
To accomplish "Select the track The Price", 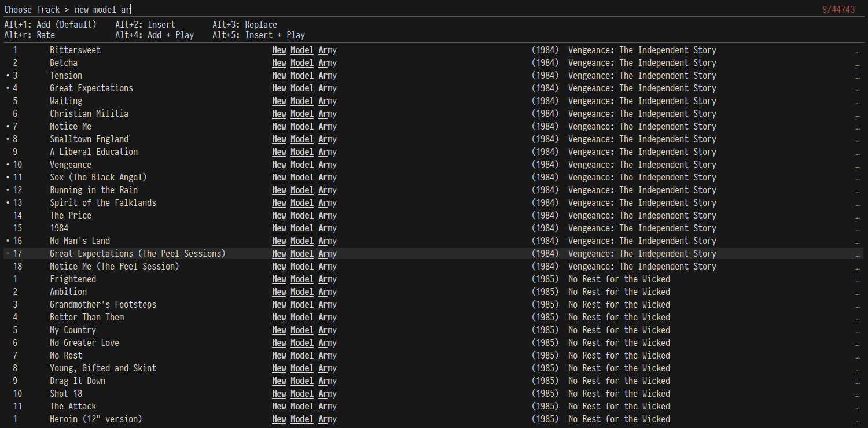I will coord(434,215).
